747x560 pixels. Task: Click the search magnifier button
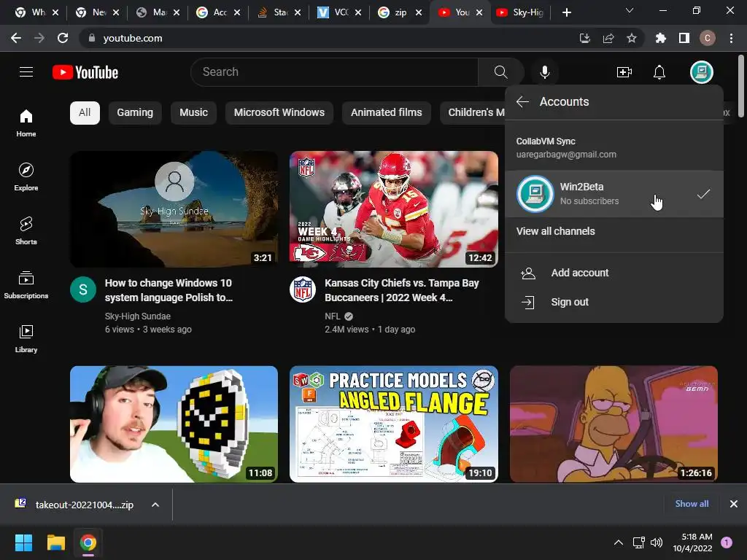coord(500,72)
